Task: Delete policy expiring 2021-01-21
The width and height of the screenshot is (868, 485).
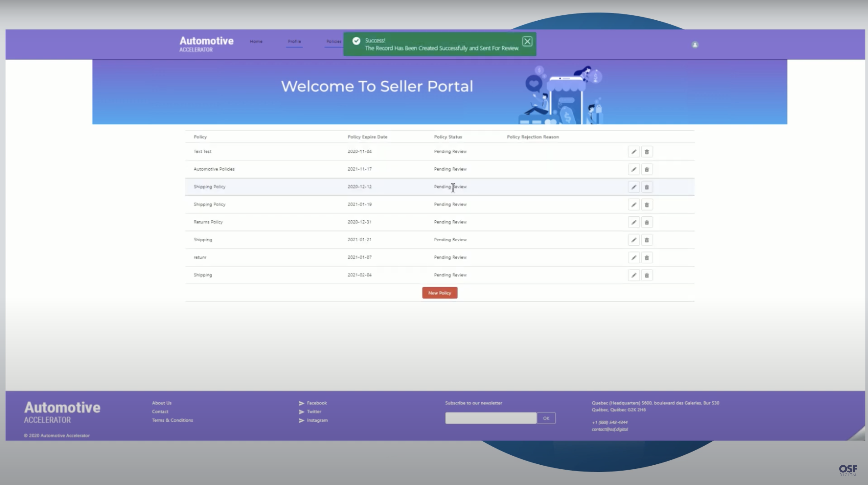Action: [647, 240]
